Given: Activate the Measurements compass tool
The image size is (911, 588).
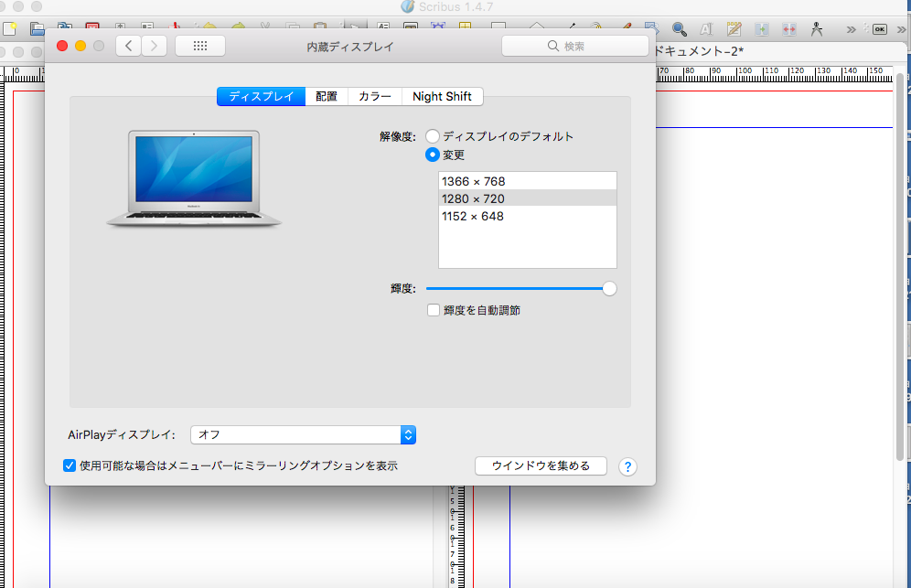Looking at the screenshot, I should (817, 29).
